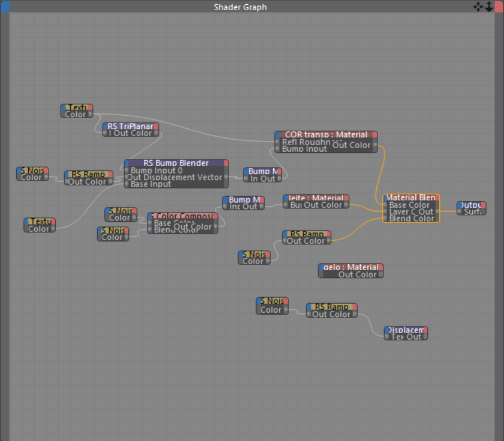Click the blue corner square of Shader Graph header
The width and height of the screenshot is (504, 441).
click(5, 7)
